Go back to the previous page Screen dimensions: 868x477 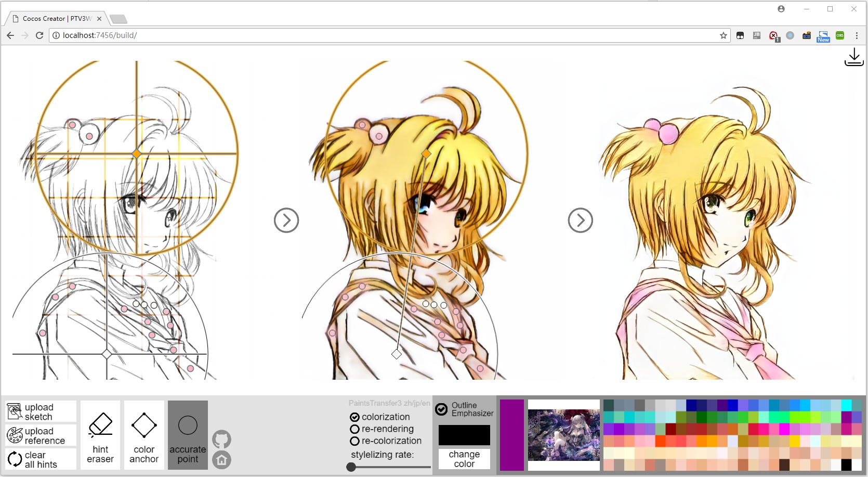coord(10,35)
